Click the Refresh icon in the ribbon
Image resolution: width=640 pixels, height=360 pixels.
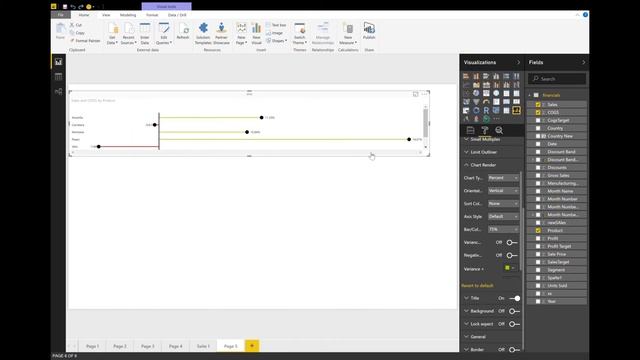point(183,31)
